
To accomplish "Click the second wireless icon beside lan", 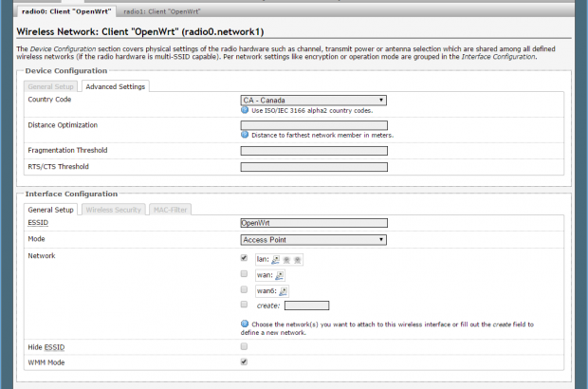I will pyautogui.click(x=297, y=259).
